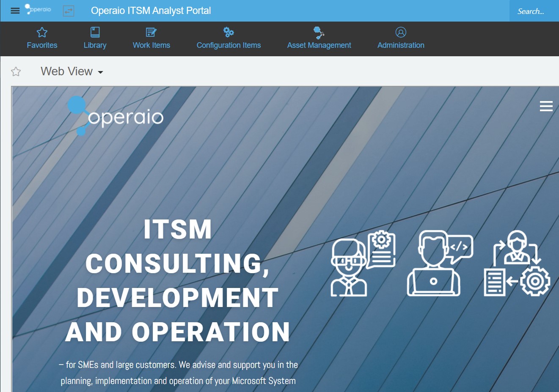Expand the website hamburger menu inside the web view
This screenshot has height=392, width=559.
546,106
